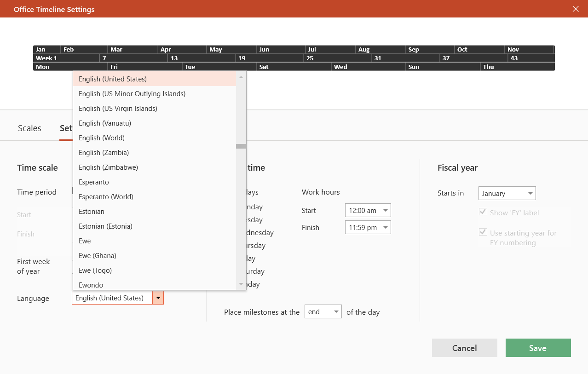The image size is (588, 374).
Task: Click the language list scroll up arrow
Action: [x=241, y=77]
